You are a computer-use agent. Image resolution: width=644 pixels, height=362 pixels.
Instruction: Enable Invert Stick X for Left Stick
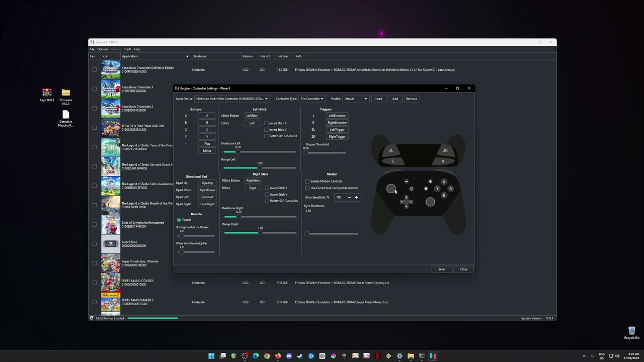(x=266, y=123)
